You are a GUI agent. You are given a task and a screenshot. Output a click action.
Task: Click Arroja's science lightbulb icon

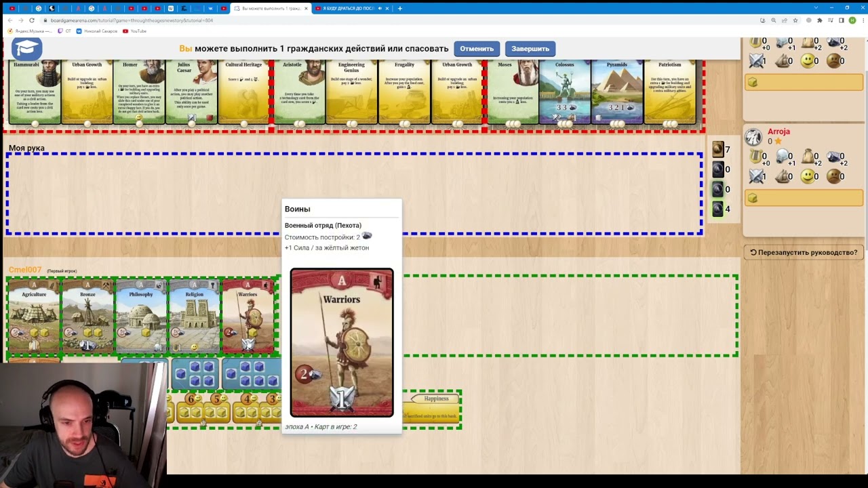coord(782,157)
